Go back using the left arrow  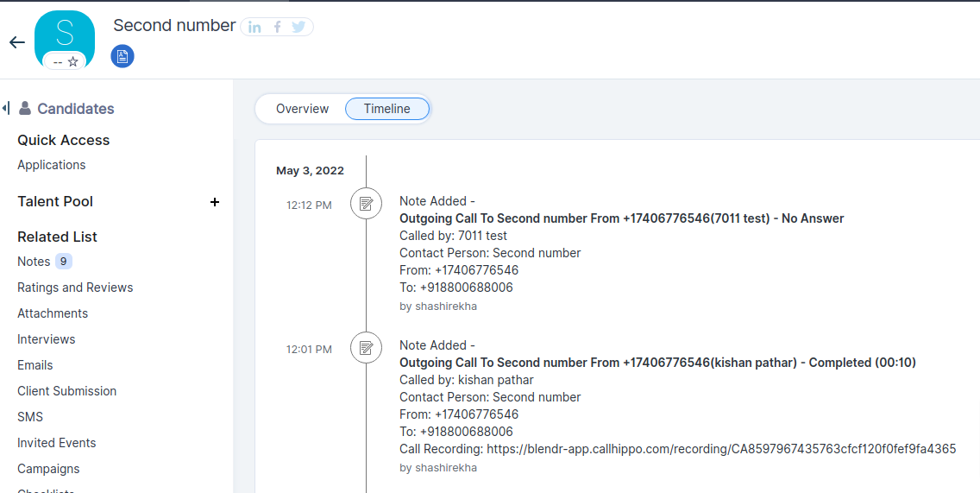(x=17, y=42)
